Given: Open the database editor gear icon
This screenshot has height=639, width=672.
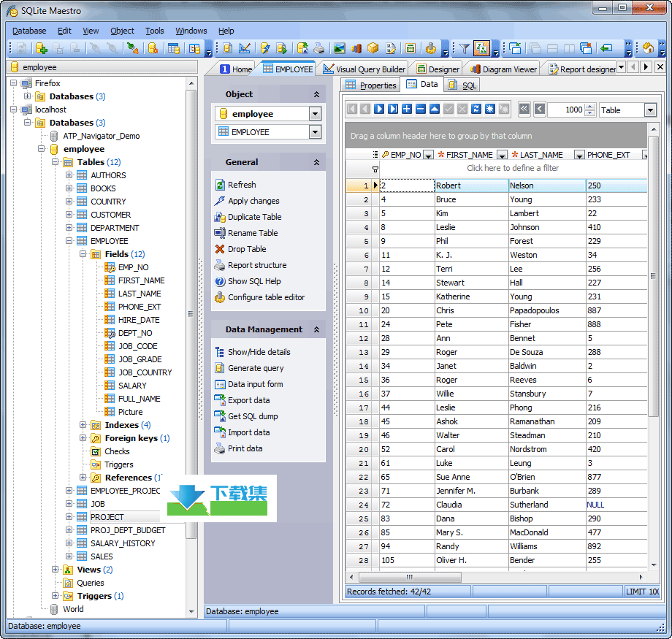Looking at the screenshot, I should [153, 48].
